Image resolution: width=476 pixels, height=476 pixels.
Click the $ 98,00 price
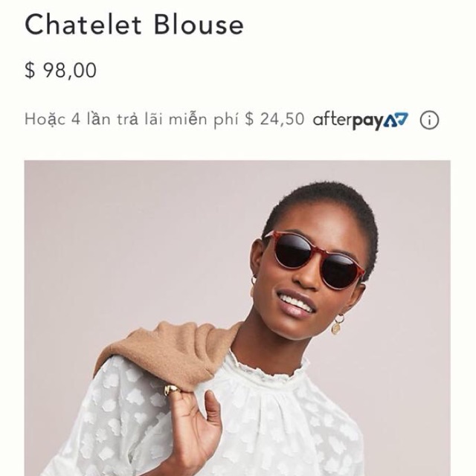tap(60, 70)
